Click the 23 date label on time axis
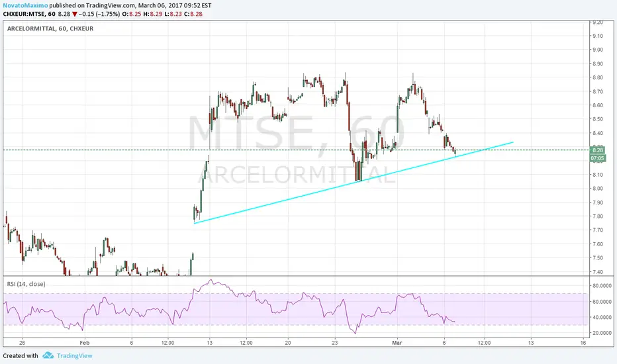Image resolution: width=617 pixels, height=364 pixels. pyautogui.click(x=334, y=343)
